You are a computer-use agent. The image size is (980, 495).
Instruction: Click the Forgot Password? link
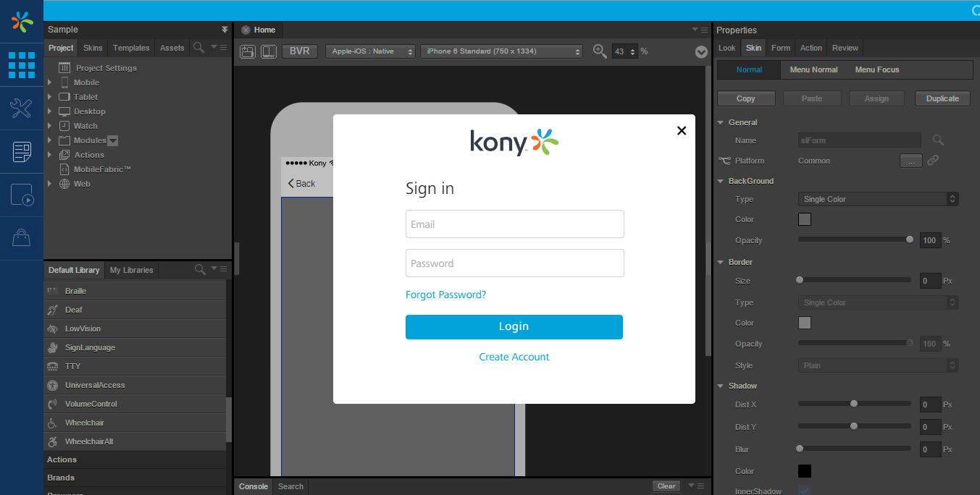(x=445, y=295)
